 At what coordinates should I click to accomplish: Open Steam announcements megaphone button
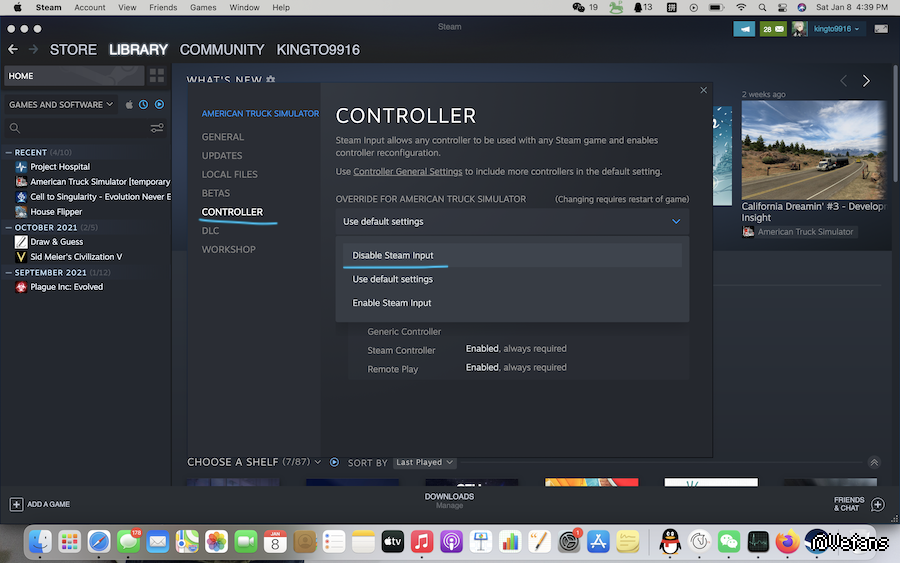744,29
